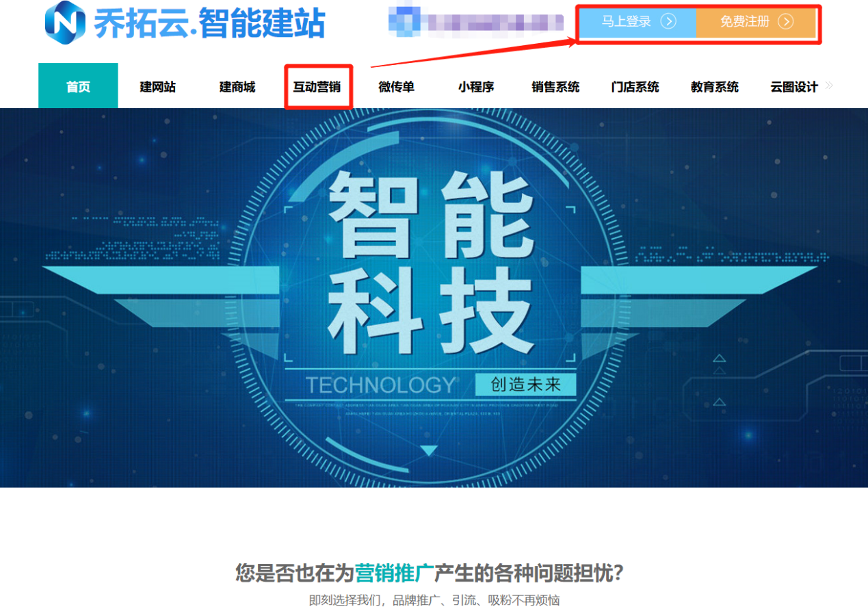Select the 销售系统 navigation item

click(x=555, y=85)
